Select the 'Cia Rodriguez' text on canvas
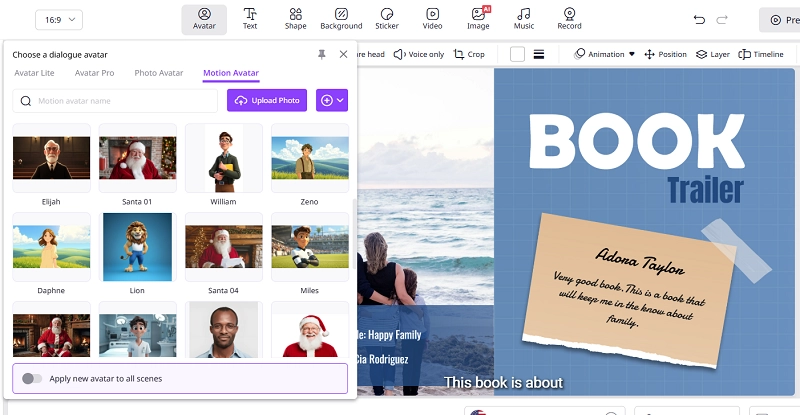Screen dimensions: 800x415 click(383, 359)
